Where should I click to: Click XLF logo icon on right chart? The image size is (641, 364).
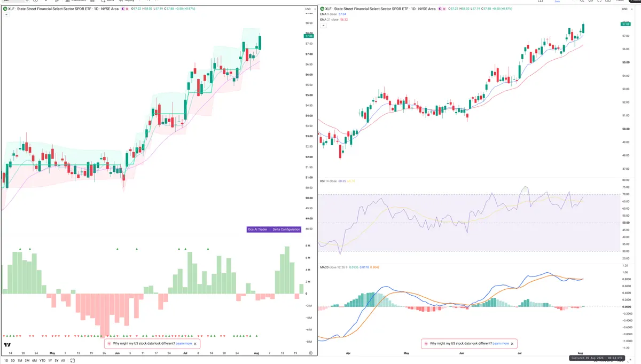322,9
